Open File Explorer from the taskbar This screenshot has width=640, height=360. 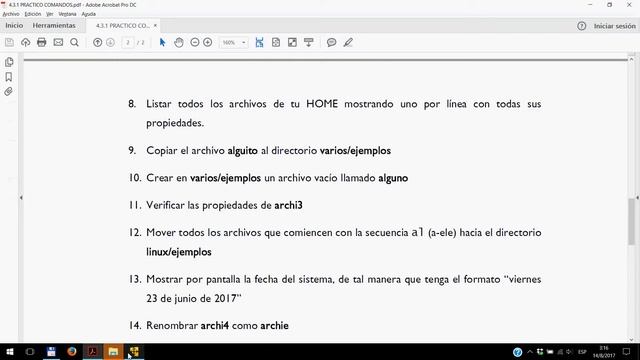coord(113,351)
